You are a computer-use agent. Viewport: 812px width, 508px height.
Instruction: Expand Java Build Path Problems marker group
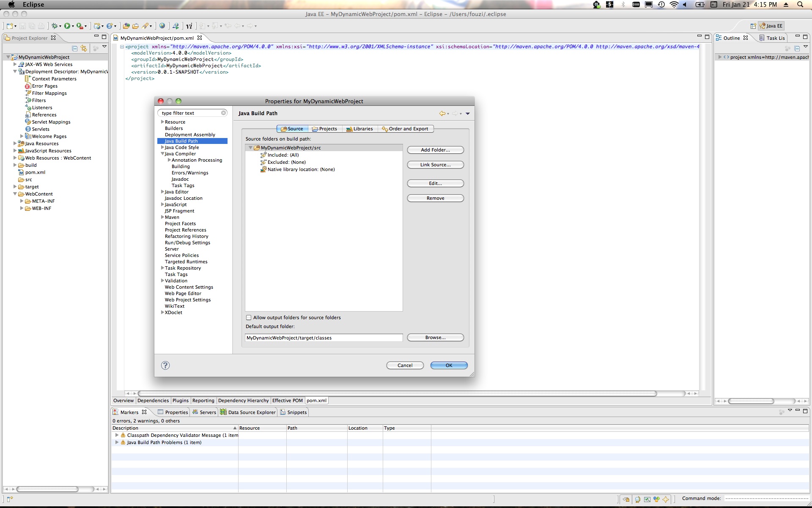point(117,442)
